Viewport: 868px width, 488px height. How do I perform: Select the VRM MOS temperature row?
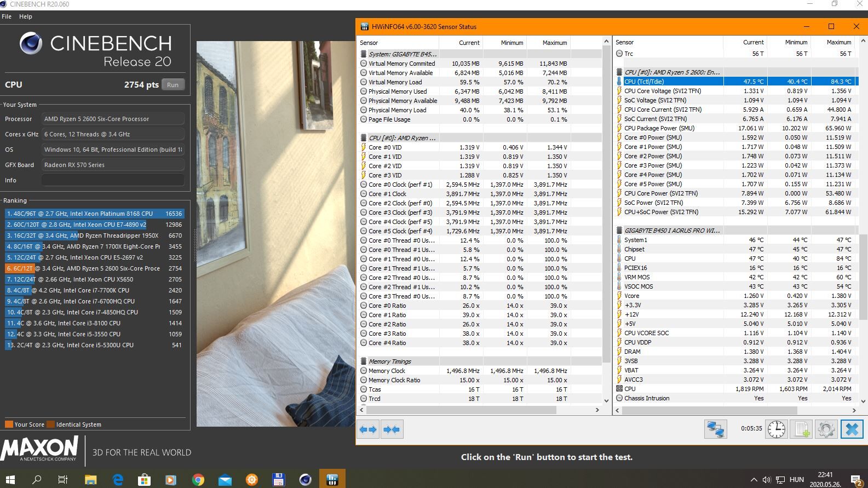coord(736,277)
